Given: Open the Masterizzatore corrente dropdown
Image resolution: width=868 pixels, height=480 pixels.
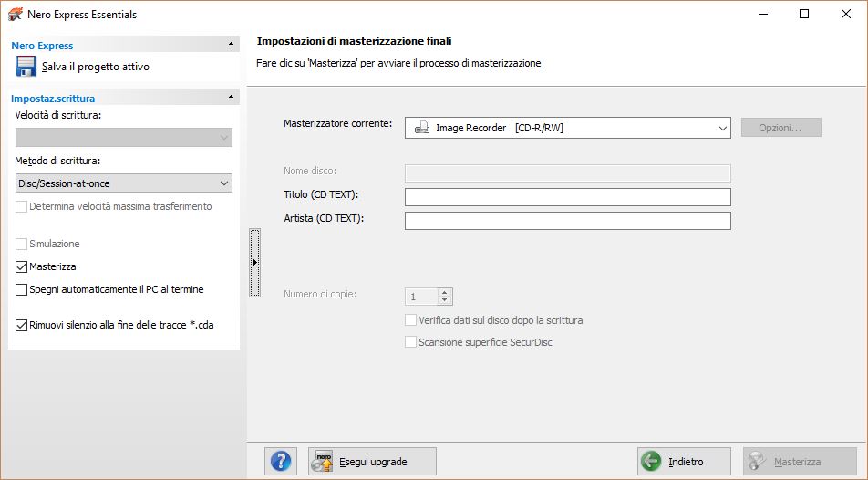Looking at the screenshot, I should click(x=567, y=128).
